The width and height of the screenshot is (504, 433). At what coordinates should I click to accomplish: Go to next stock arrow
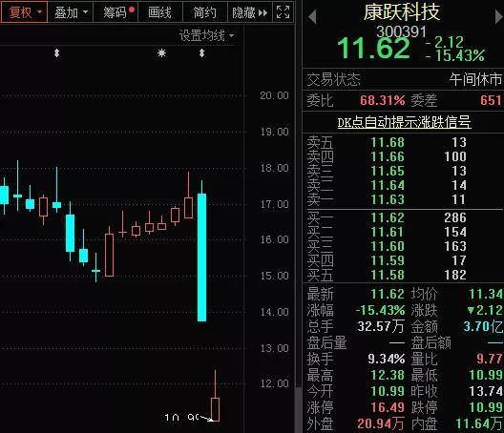(x=499, y=17)
